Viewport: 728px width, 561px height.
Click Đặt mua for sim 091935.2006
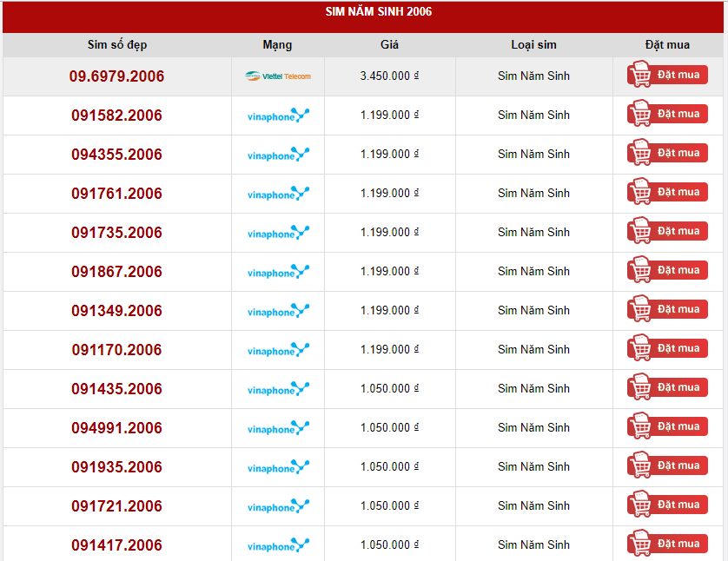click(667, 465)
